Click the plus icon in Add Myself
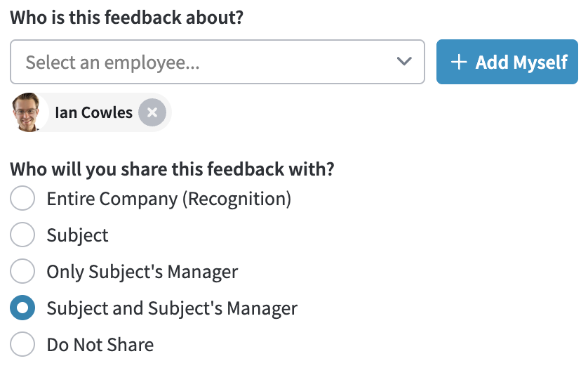588x368 pixels. coord(459,62)
